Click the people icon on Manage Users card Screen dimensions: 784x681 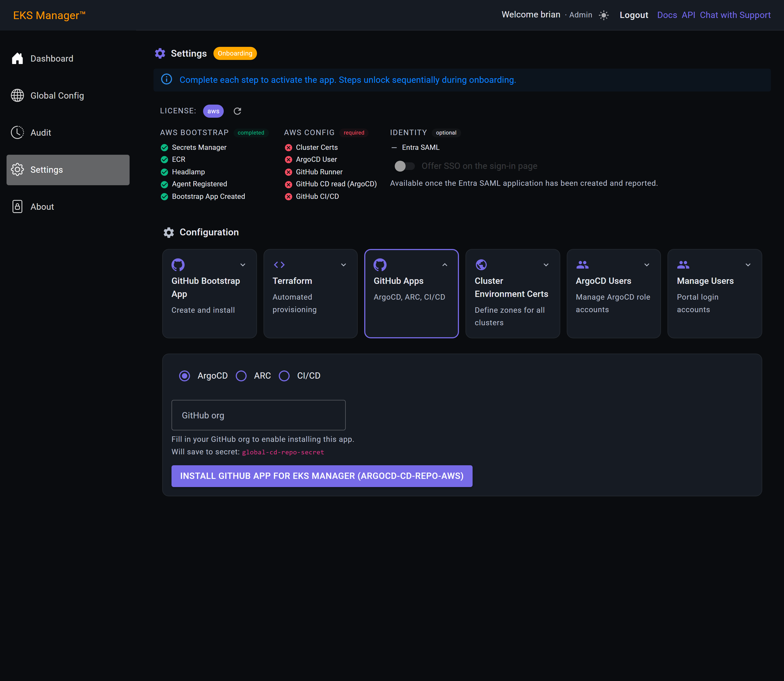[x=683, y=265]
